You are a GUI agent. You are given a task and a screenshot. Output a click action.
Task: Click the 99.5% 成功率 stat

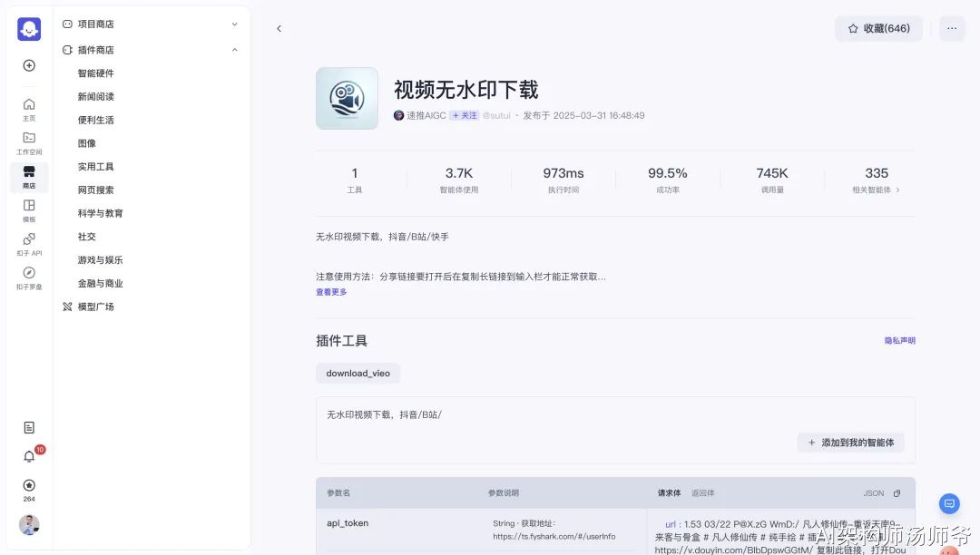coord(668,180)
